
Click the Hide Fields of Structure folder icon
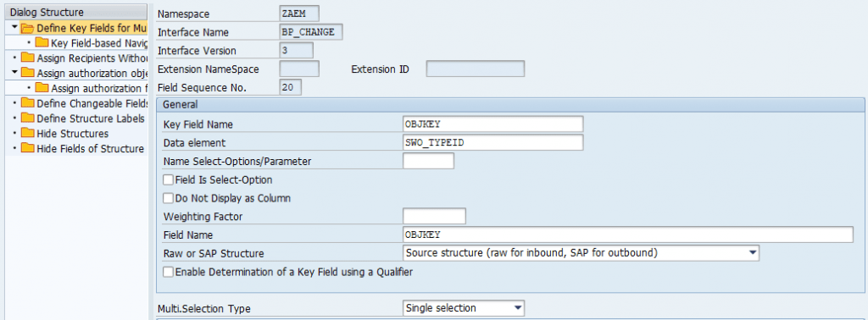pos(27,148)
